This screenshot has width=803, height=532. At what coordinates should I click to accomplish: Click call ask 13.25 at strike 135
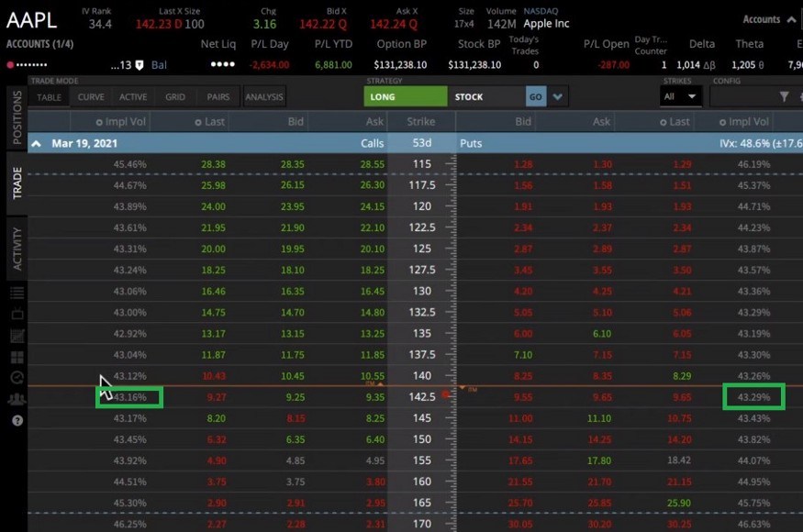tap(373, 334)
